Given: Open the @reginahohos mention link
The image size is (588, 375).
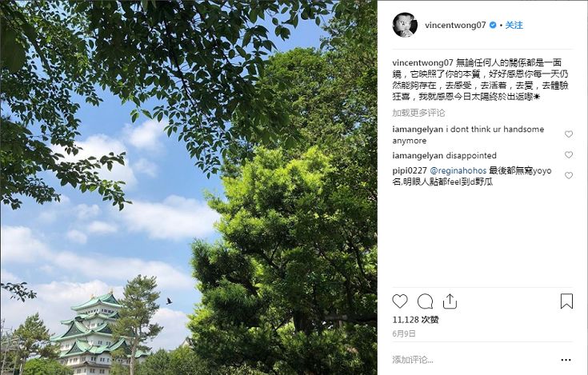Looking at the screenshot, I should [x=458, y=171].
